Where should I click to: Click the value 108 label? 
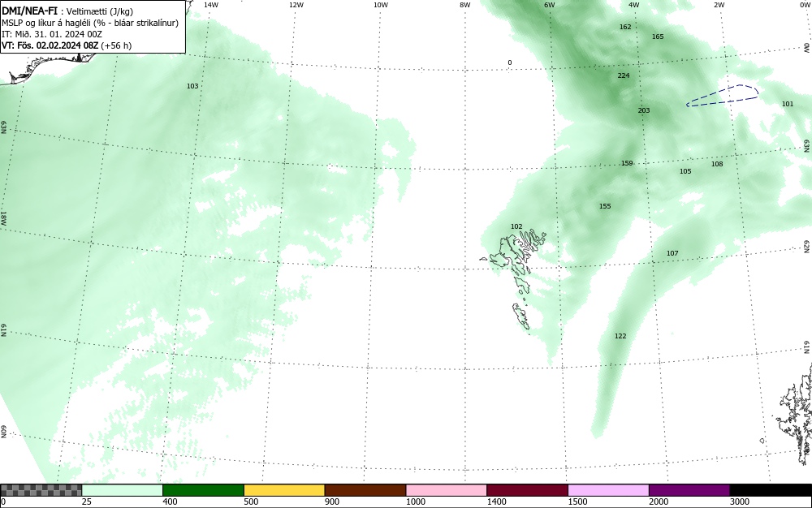click(x=717, y=164)
